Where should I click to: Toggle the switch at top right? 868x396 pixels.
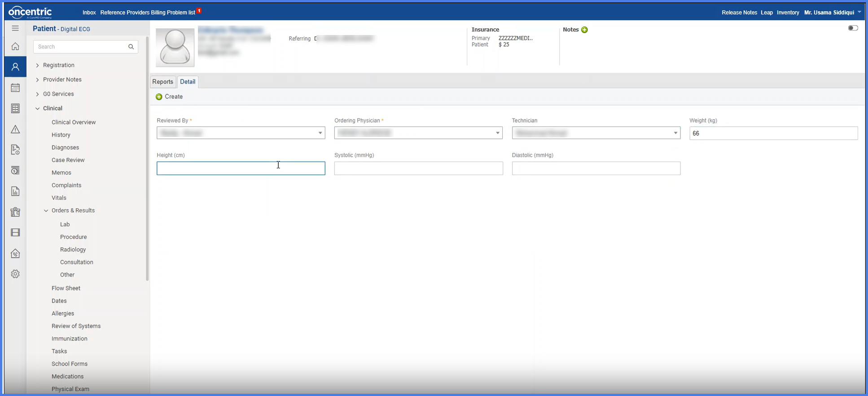click(853, 28)
